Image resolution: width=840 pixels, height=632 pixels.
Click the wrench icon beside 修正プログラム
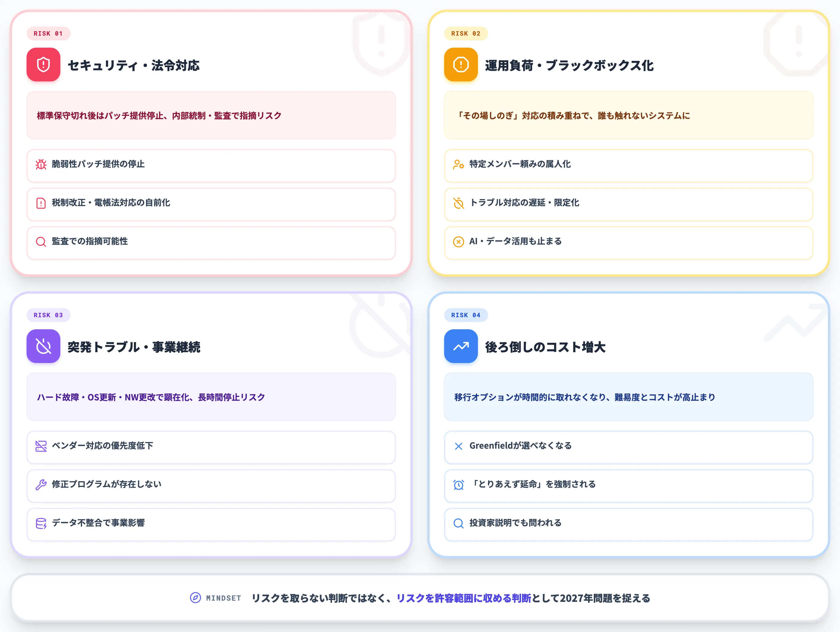41,485
